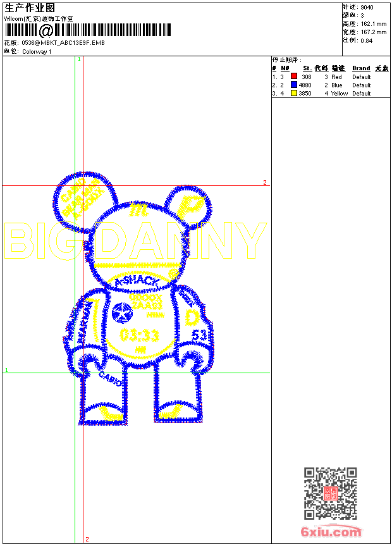Viewport: 392px width, 544px height.
Task: Click the 'Brand' column header
Action: pyautogui.click(x=361, y=68)
